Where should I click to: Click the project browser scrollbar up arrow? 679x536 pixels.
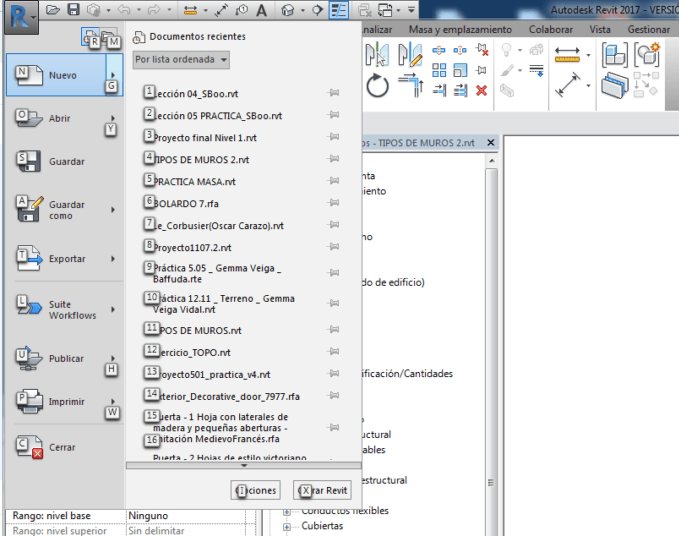tap(491, 161)
